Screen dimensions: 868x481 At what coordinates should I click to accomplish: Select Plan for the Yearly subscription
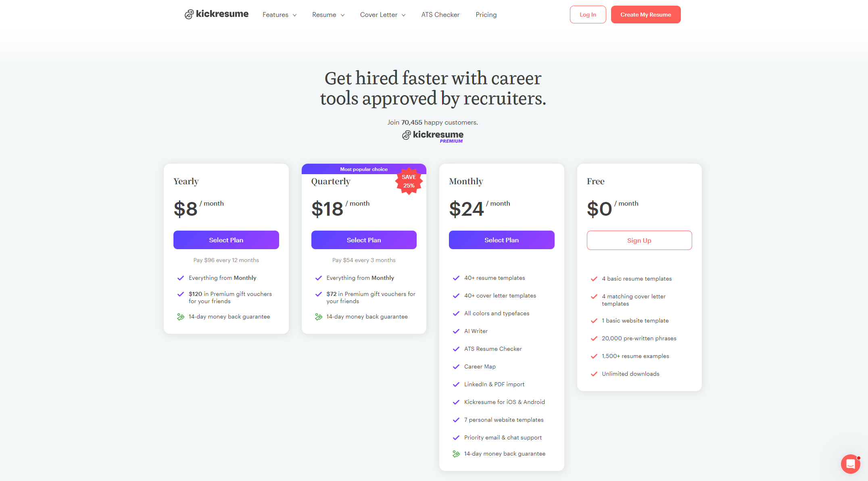pos(226,240)
